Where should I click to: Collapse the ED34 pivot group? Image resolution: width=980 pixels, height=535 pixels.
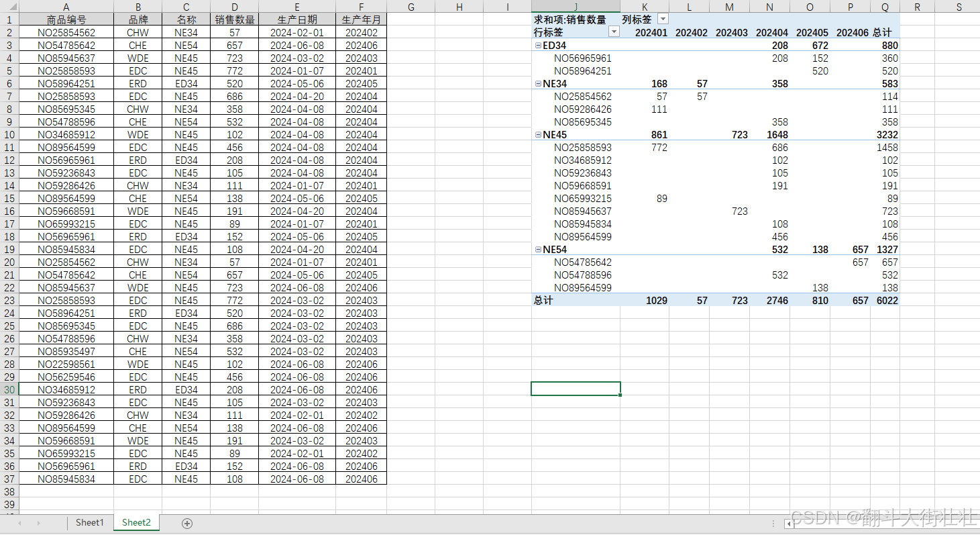point(538,46)
